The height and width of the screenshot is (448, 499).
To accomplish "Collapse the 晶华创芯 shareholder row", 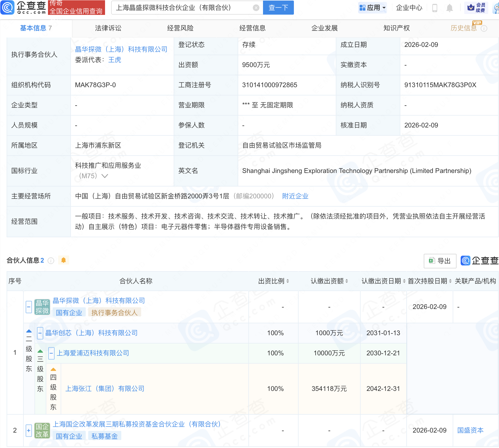I will (40, 333).
